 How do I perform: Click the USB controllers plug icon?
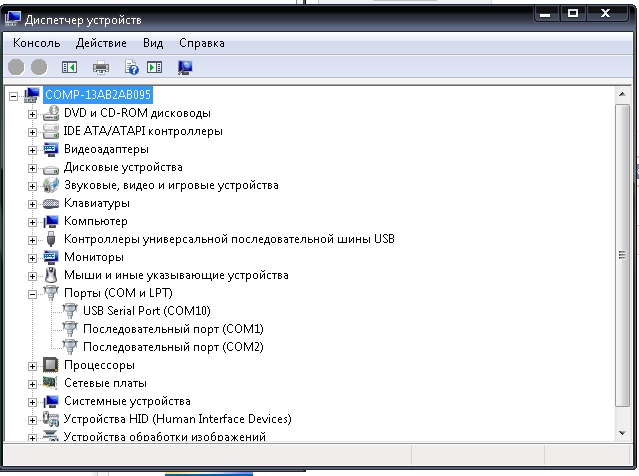(x=51, y=239)
